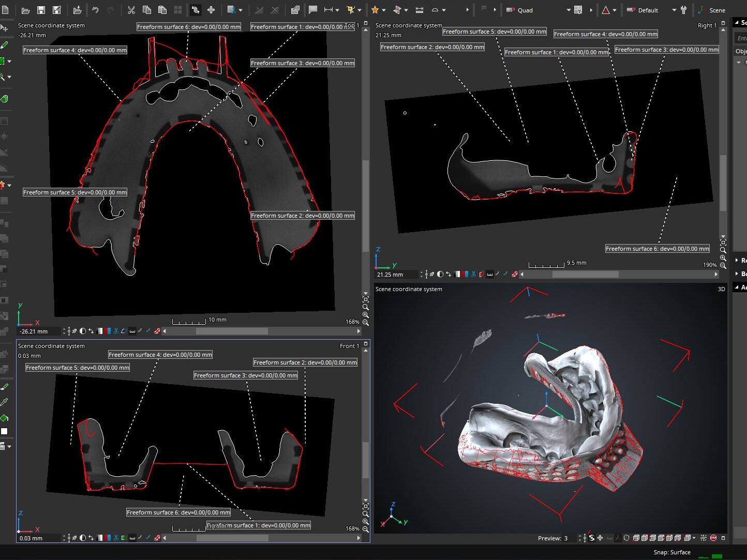Fit the Front view to window icon
747x560 pixels.
click(x=365, y=506)
